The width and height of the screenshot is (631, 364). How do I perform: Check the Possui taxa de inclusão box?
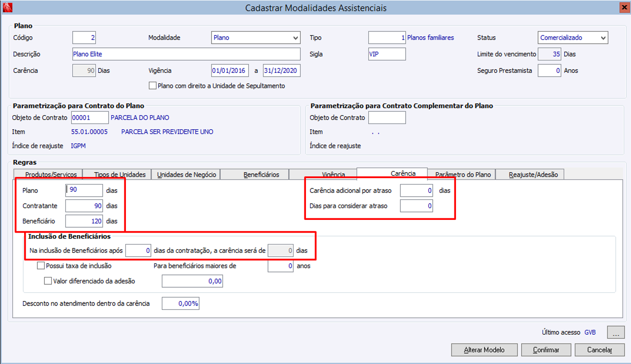click(x=41, y=266)
